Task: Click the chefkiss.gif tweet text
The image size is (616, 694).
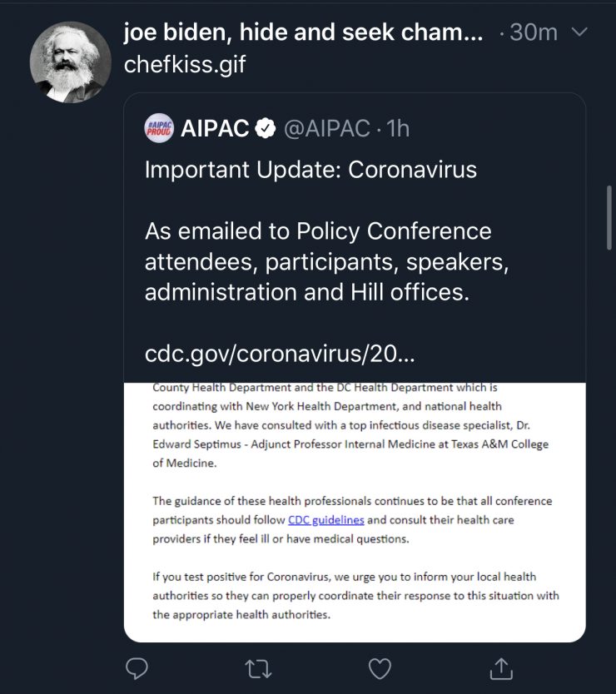Action: point(185,65)
